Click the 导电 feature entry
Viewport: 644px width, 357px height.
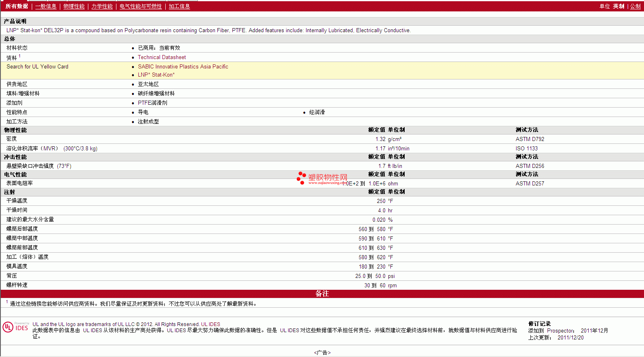[143, 112]
